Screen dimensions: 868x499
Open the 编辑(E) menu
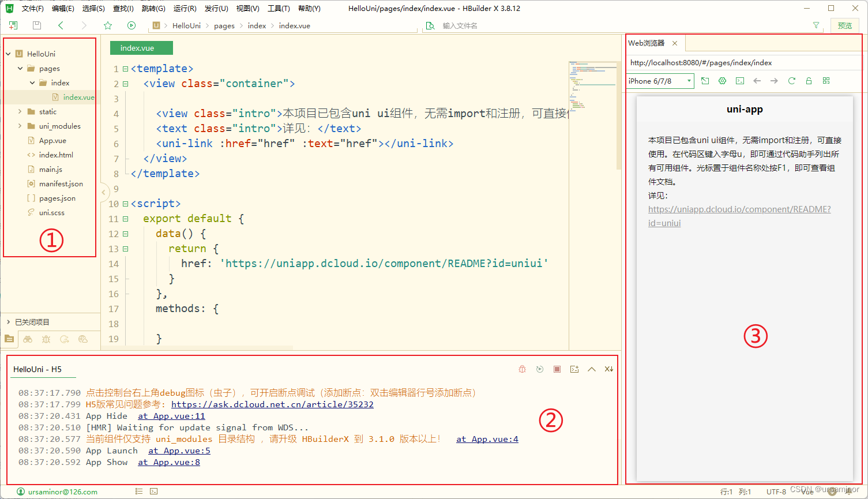(x=63, y=8)
